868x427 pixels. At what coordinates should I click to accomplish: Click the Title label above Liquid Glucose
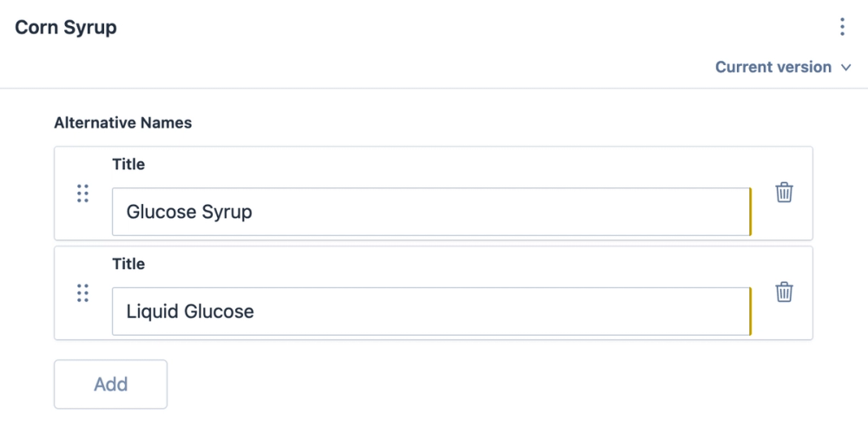[128, 264]
